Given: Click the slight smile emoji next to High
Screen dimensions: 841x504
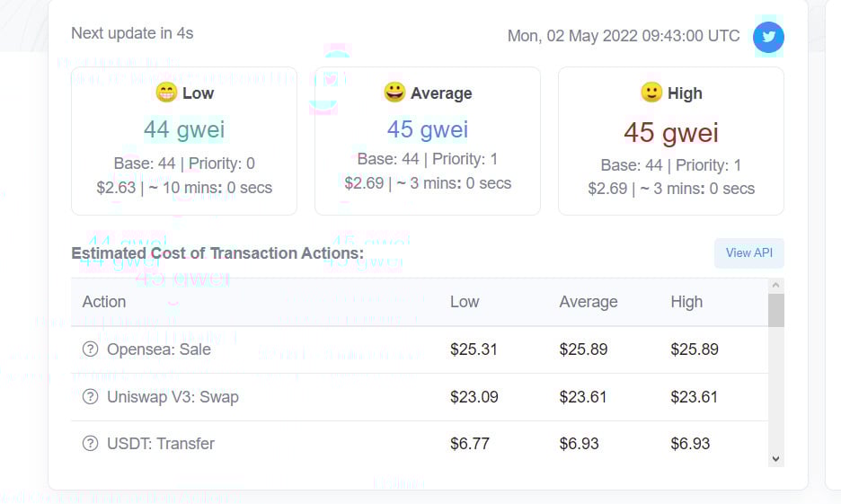Looking at the screenshot, I should point(651,93).
